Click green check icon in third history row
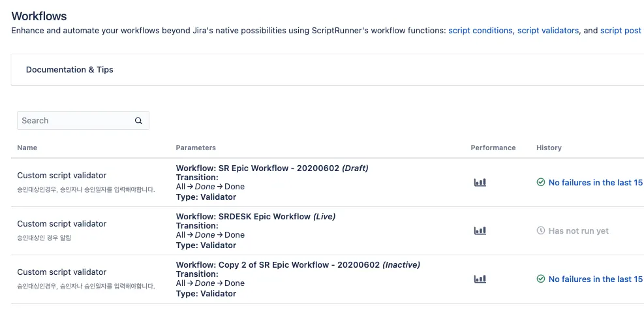This screenshot has width=644, height=316. click(540, 279)
